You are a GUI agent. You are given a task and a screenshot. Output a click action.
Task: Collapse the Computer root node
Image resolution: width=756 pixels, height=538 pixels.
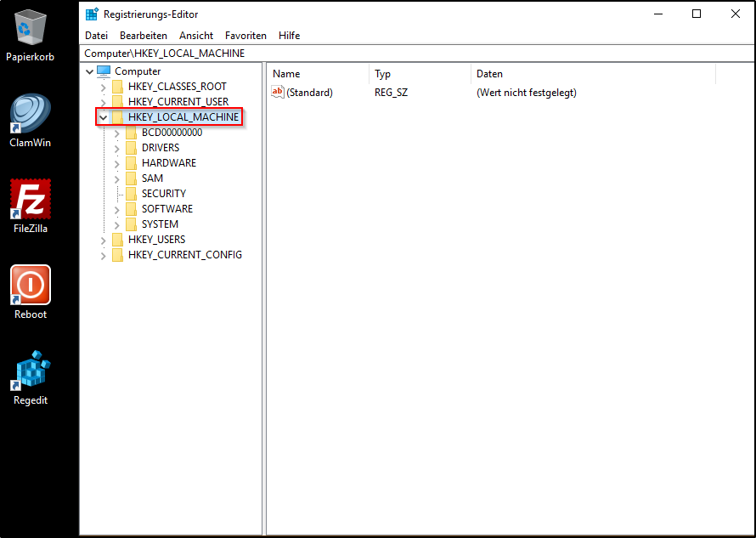[90, 72]
